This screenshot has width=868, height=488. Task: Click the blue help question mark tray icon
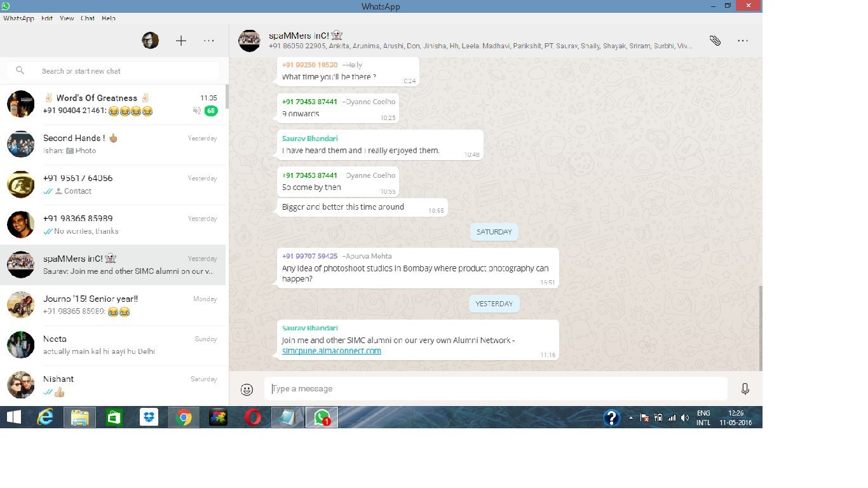[611, 417]
